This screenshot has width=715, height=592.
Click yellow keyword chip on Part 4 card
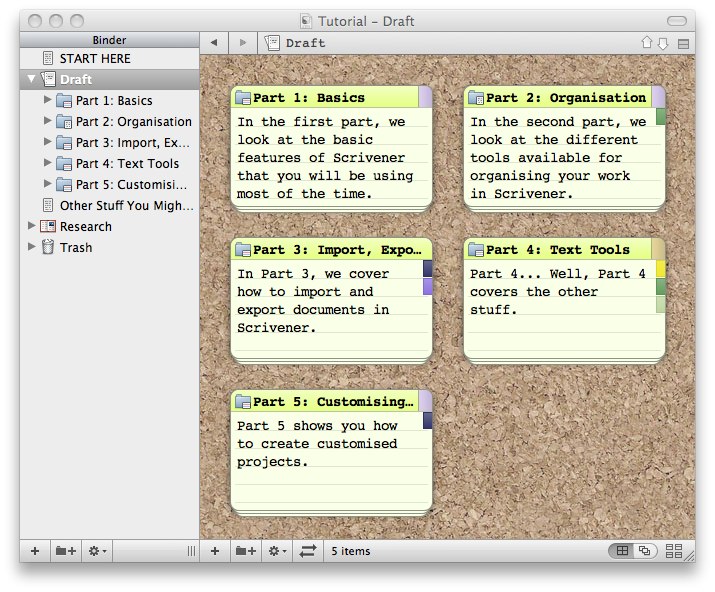pyautogui.click(x=660, y=269)
